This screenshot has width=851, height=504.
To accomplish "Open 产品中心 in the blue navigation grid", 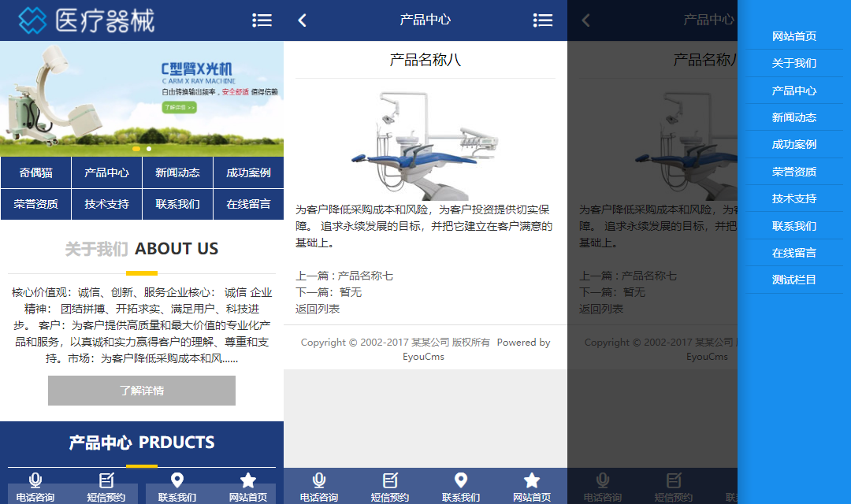I will coord(107,172).
